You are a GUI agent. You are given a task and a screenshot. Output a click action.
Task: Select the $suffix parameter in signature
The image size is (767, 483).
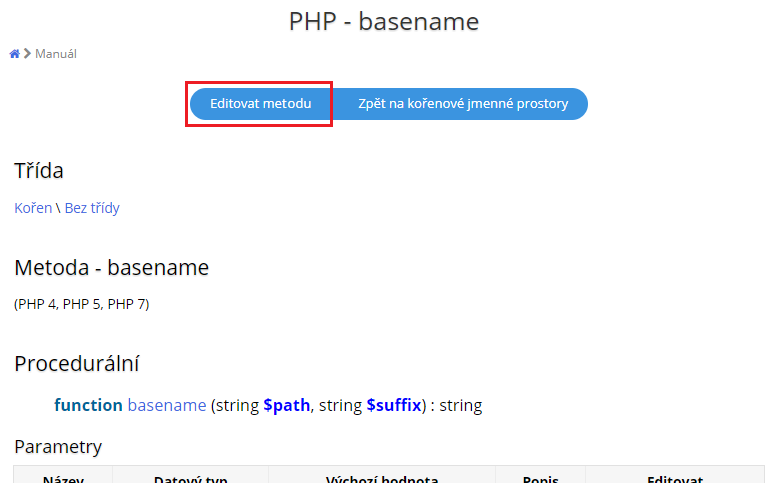click(392, 405)
